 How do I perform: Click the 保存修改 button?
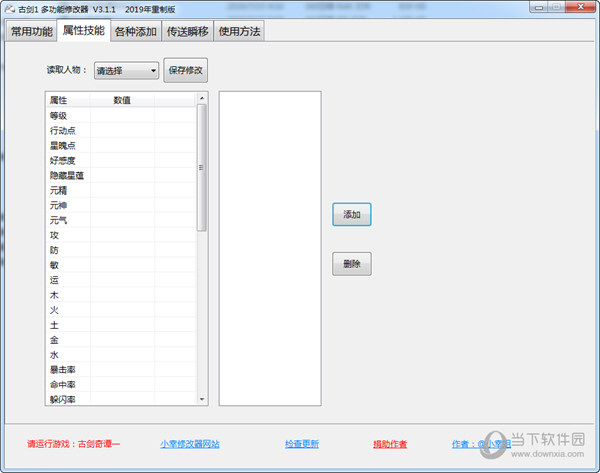(x=186, y=71)
